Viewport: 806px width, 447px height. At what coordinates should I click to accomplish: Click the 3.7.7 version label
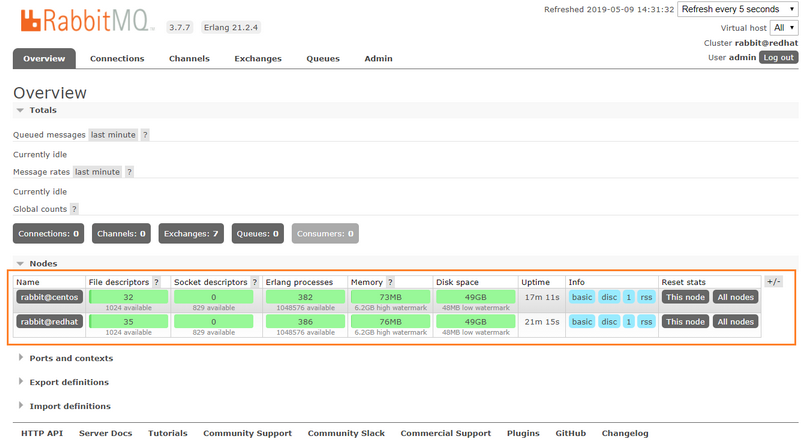point(179,27)
